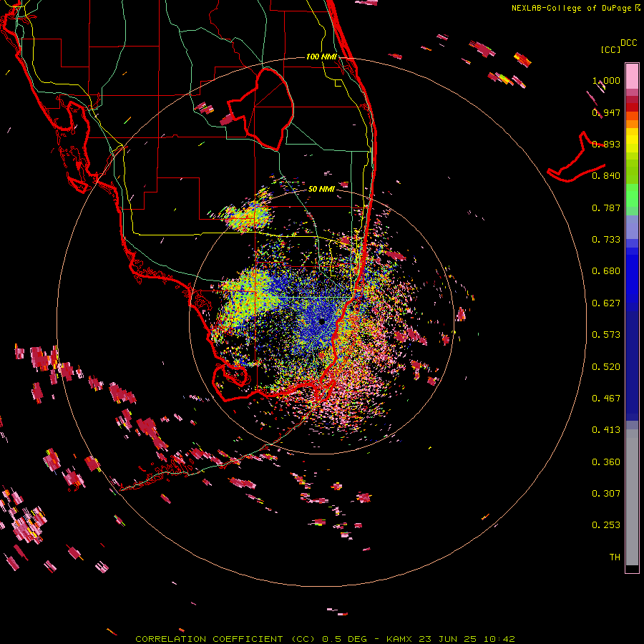Select the 0.947 color scale value

(606, 112)
